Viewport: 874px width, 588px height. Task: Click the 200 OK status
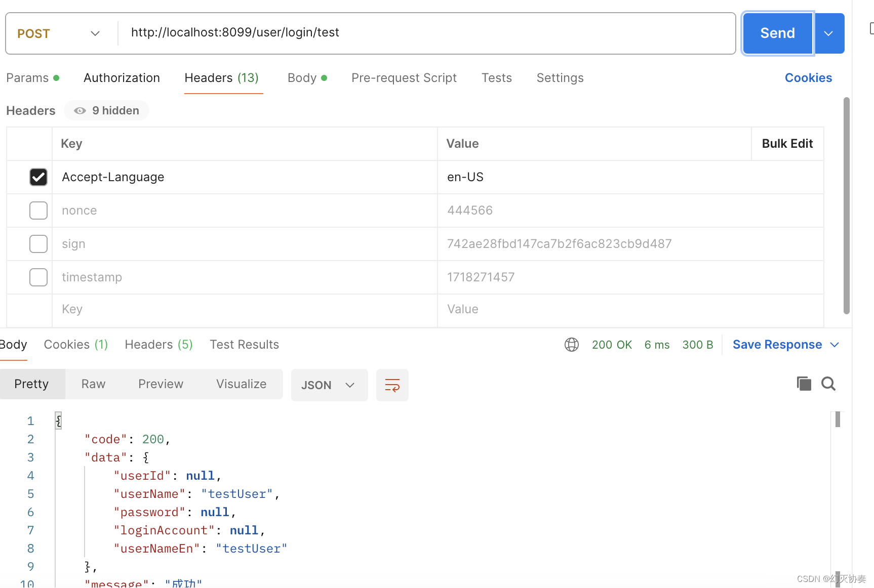tap(612, 345)
